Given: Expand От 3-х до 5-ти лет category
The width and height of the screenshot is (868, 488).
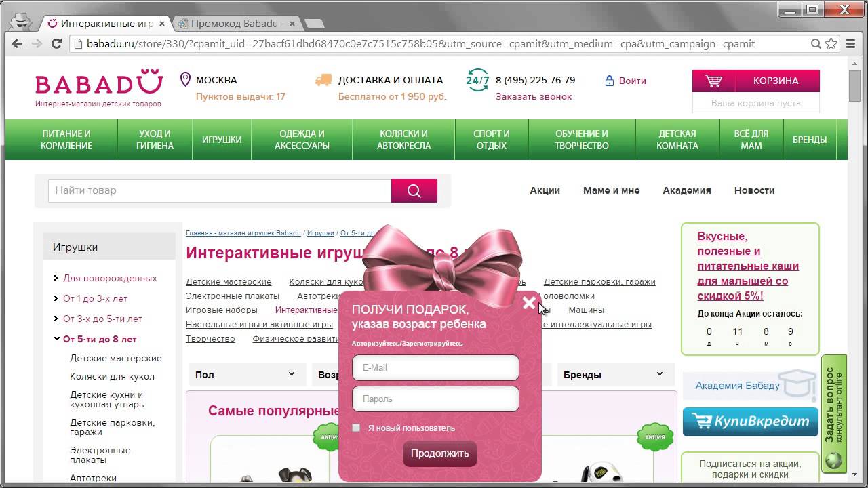Looking at the screenshot, I should (56, 319).
